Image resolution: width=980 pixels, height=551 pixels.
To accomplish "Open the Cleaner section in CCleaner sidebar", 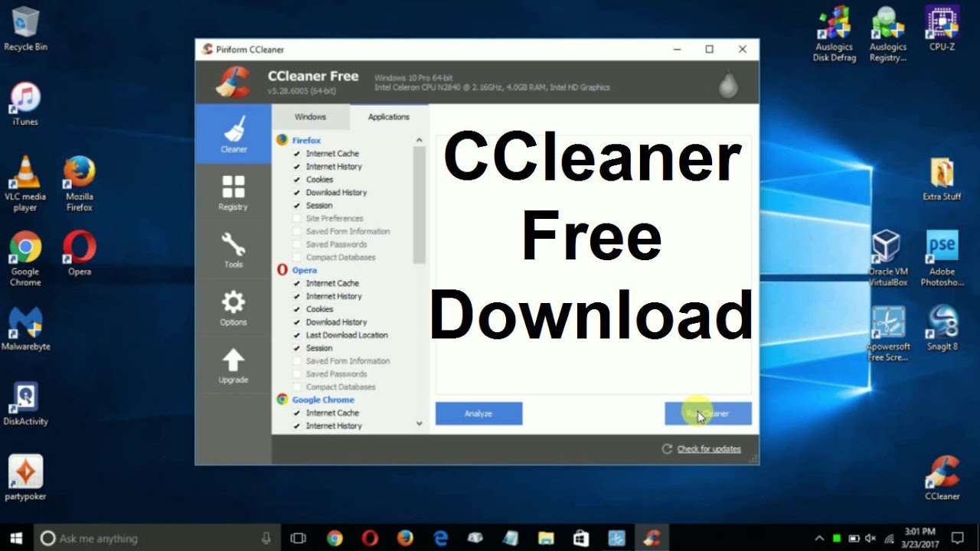I will (234, 133).
